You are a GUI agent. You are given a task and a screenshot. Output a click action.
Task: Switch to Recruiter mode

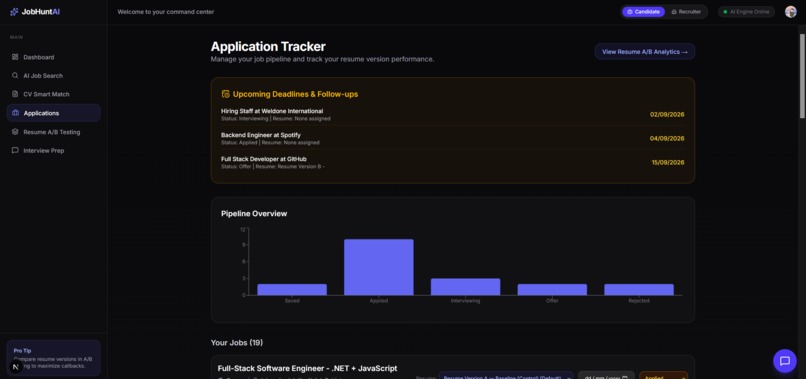click(x=686, y=12)
